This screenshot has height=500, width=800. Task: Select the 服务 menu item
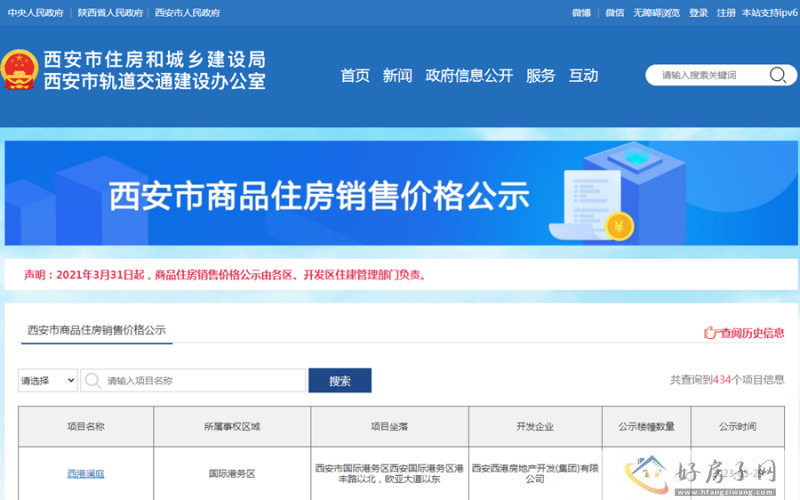pyautogui.click(x=540, y=76)
